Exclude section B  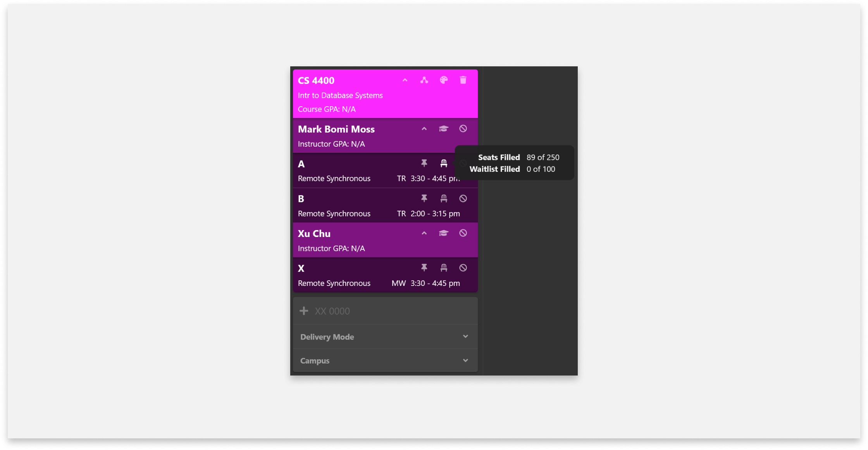(463, 198)
